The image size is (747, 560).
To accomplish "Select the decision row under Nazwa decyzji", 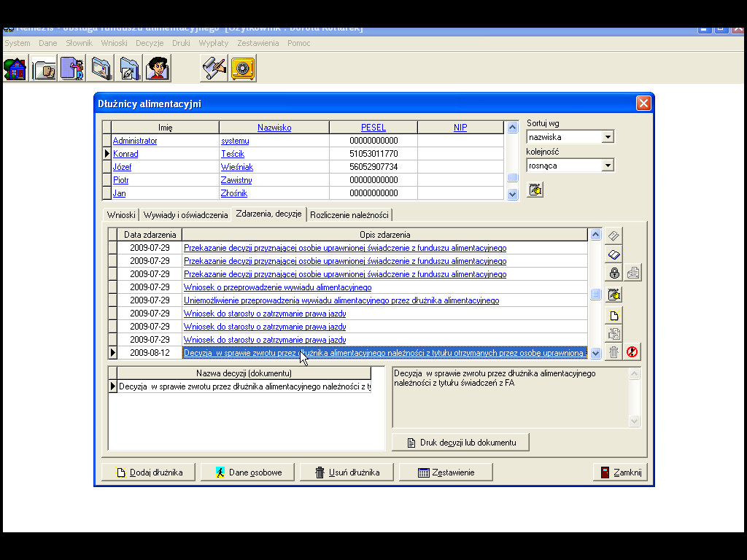I will click(244, 386).
